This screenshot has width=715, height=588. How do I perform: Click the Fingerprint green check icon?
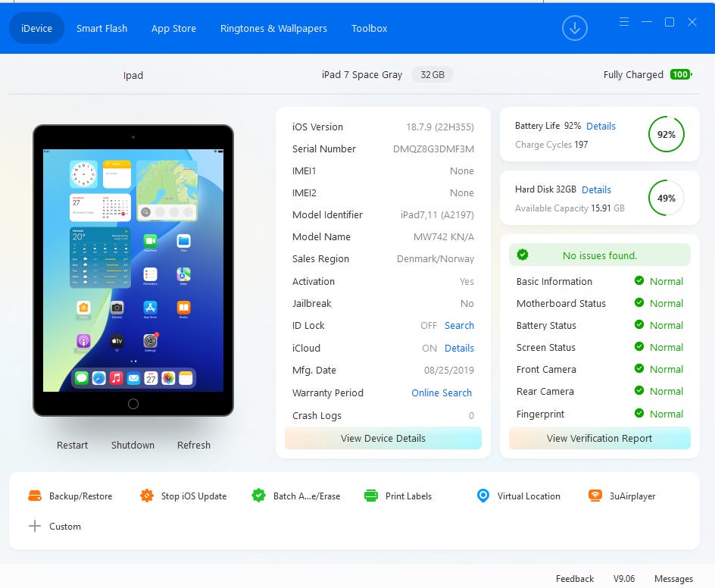[x=639, y=413]
